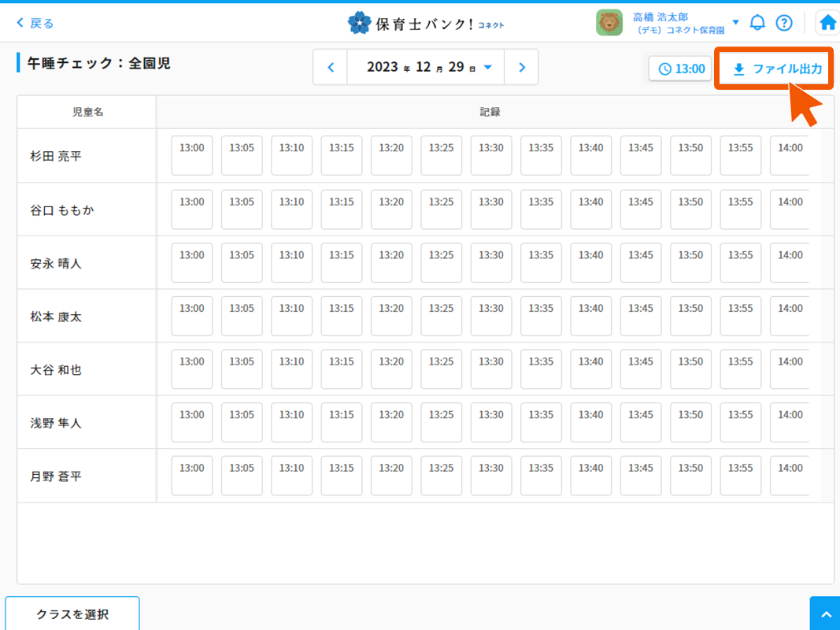The width and height of the screenshot is (840, 630).
Task: Go to the next date arrow
Action: click(521, 68)
